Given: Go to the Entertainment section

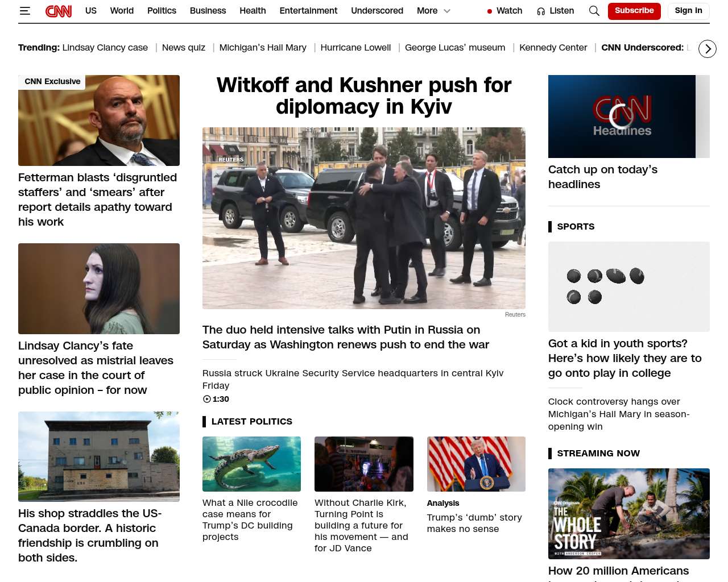Looking at the screenshot, I should [x=308, y=11].
